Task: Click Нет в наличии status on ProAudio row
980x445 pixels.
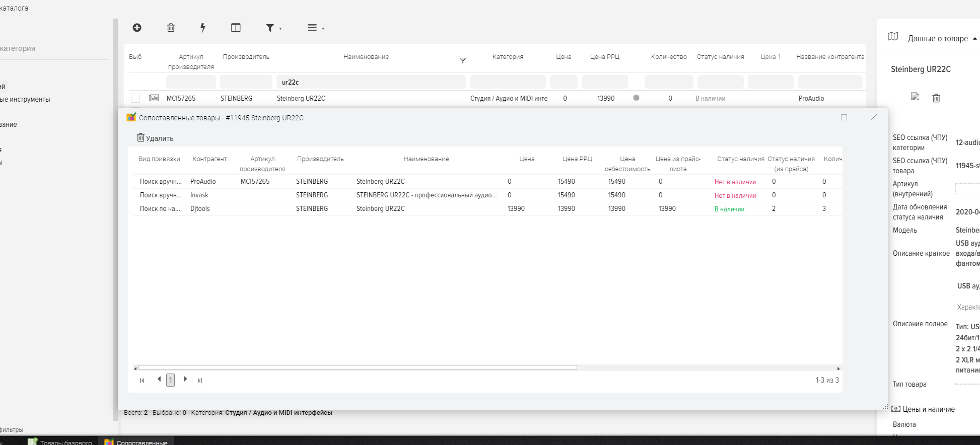Action: [735, 182]
